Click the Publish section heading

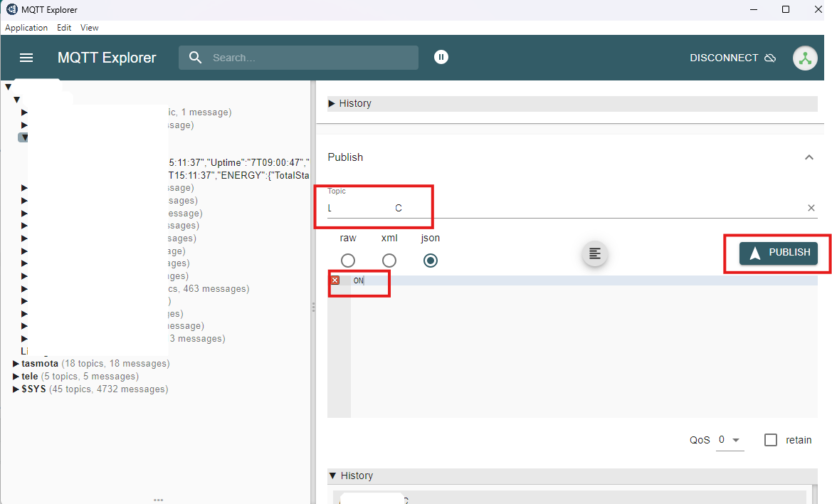345,157
